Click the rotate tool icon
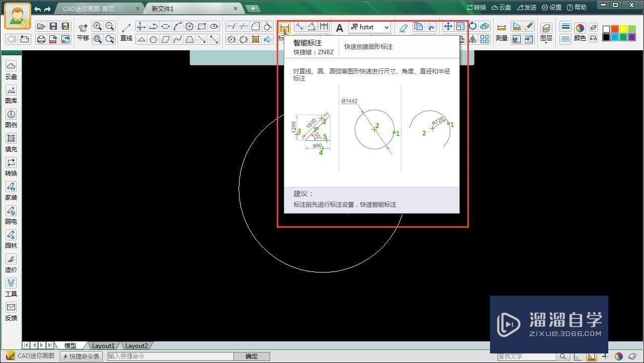644x363 pixels. pos(472,27)
